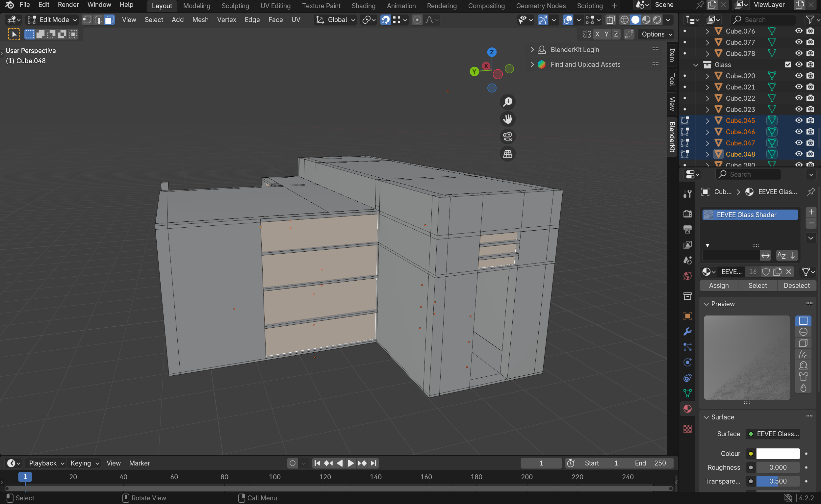Open Particles properties tab icon
Viewport: 821px width, 504px height.
687,347
